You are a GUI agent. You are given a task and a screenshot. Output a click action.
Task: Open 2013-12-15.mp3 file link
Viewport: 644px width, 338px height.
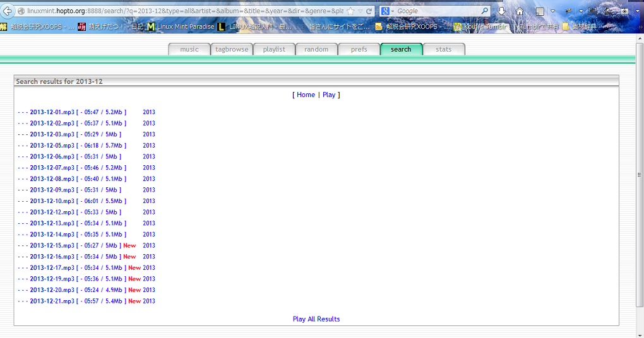52,245
